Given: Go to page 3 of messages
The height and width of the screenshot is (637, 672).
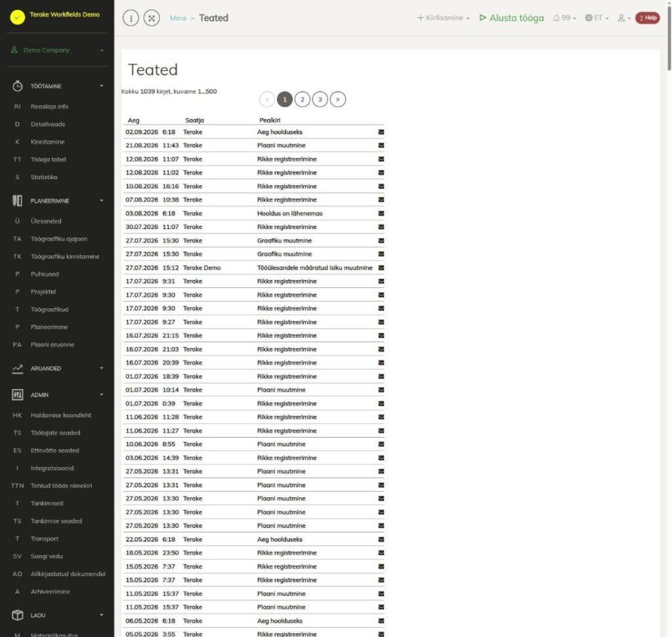Looking at the screenshot, I should [x=320, y=99].
